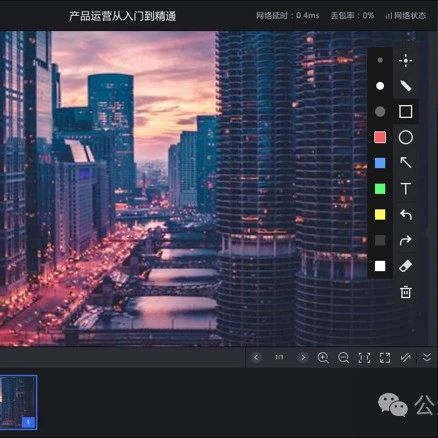This screenshot has height=438, width=438.
Task: Select the arrow annotation tool
Action: pos(406,163)
